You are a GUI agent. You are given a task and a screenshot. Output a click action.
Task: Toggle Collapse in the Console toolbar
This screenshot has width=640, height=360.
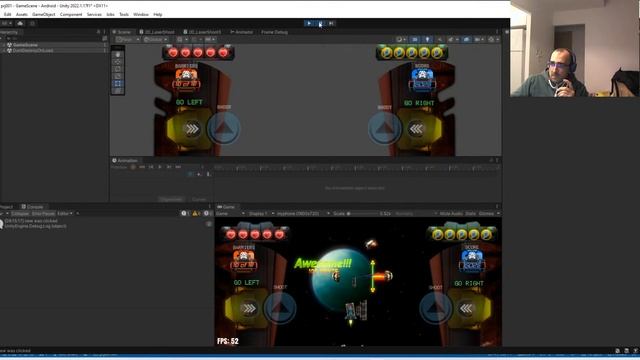tap(20, 213)
